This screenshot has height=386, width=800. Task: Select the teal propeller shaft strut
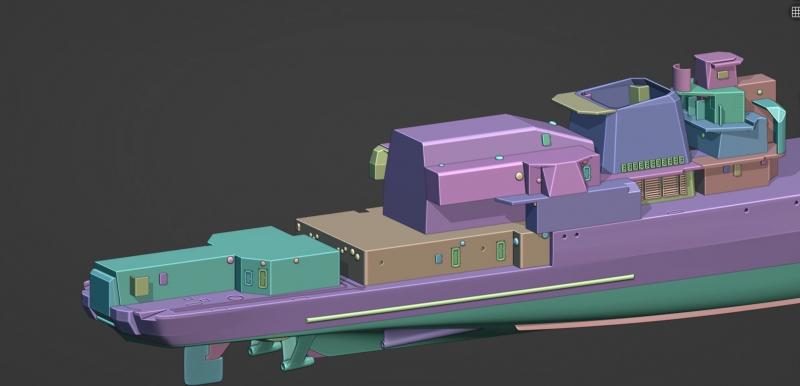[x=298, y=352]
